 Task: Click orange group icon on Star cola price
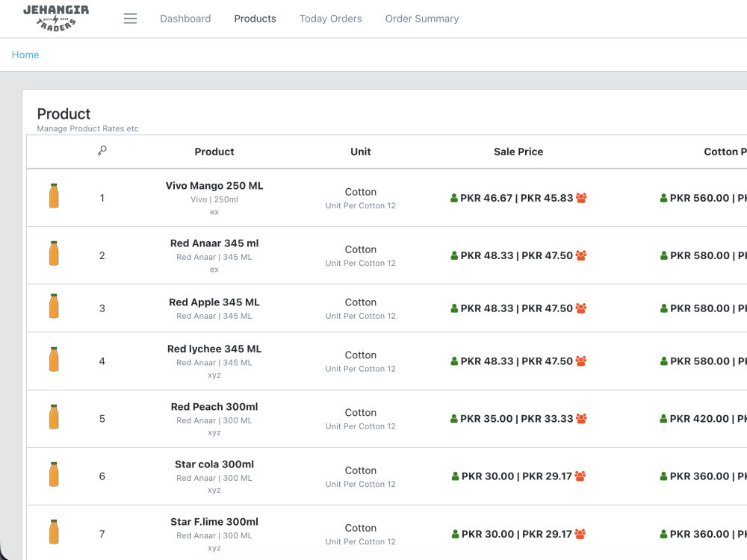click(580, 476)
